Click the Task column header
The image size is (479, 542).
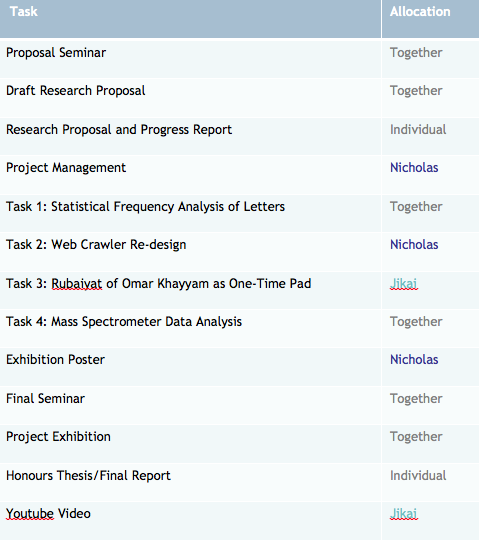click(x=24, y=12)
